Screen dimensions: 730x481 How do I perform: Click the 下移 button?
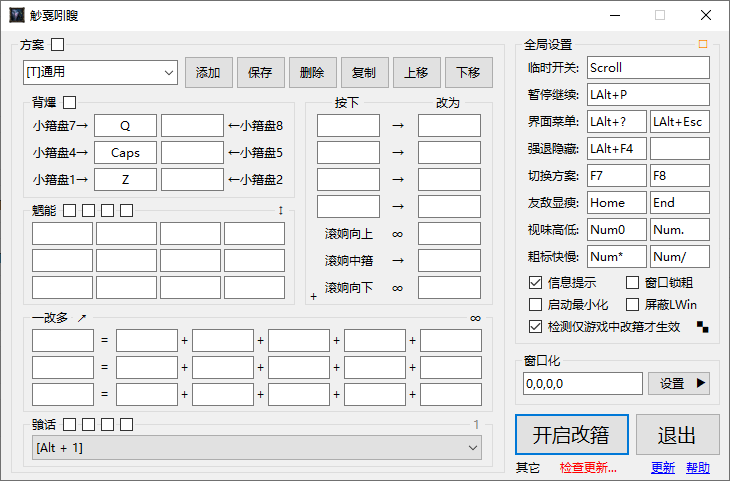tap(469, 72)
